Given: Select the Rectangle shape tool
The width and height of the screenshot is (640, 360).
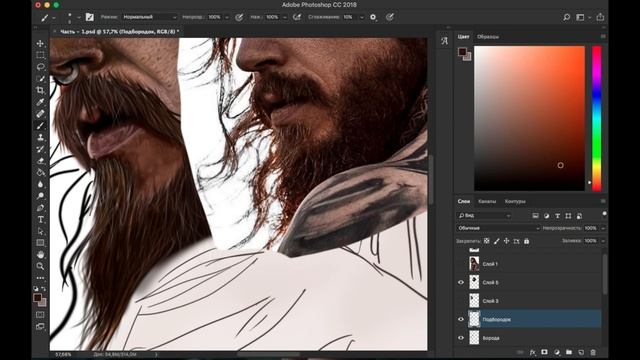Looking at the screenshot, I should (x=40, y=243).
